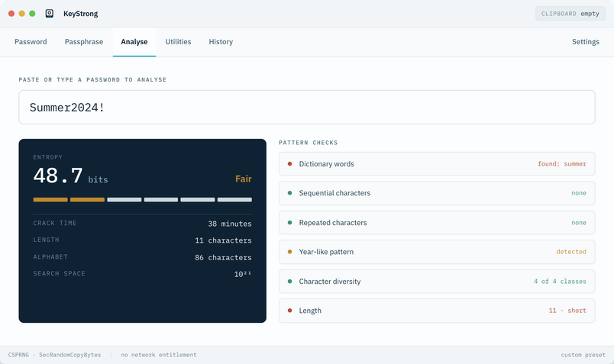Viewport: 614px width, 364px height.
Task: Click the green zoom window button
Action: [32, 14]
